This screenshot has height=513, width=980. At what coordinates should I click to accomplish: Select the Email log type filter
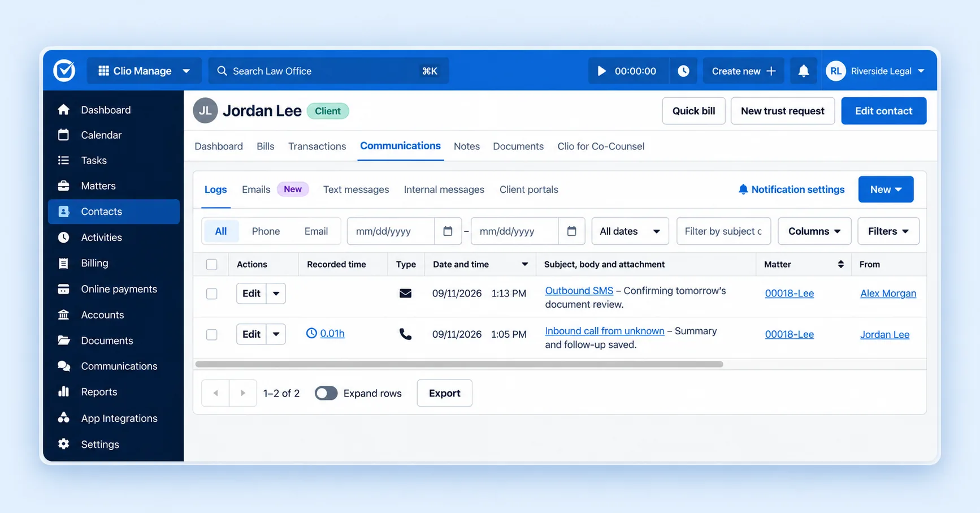point(316,231)
